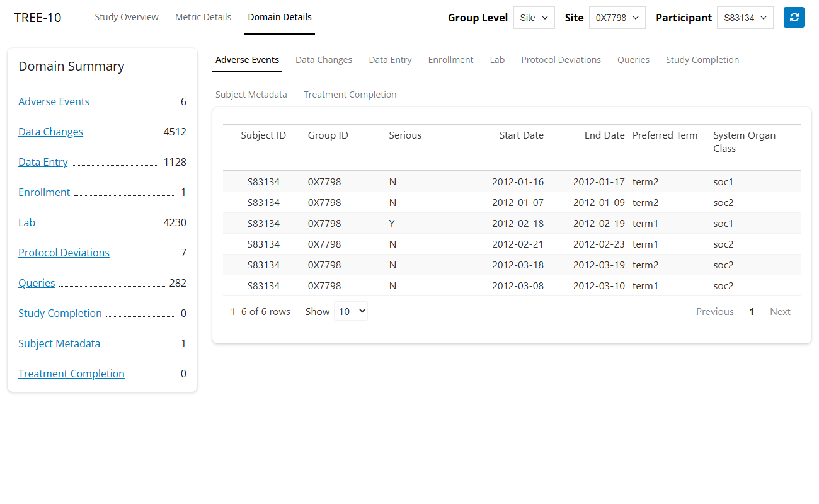
Task: Click the start date 2012-03-08 cell
Action: 517,286
